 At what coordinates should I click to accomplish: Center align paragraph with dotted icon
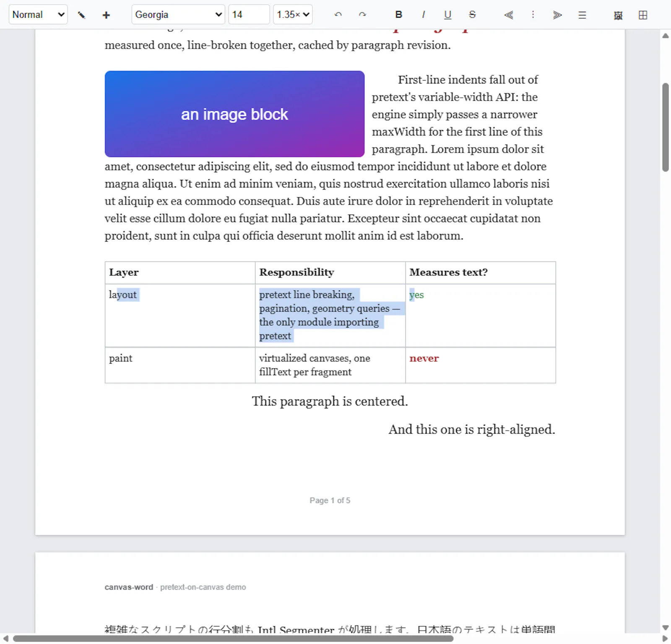coord(533,15)
